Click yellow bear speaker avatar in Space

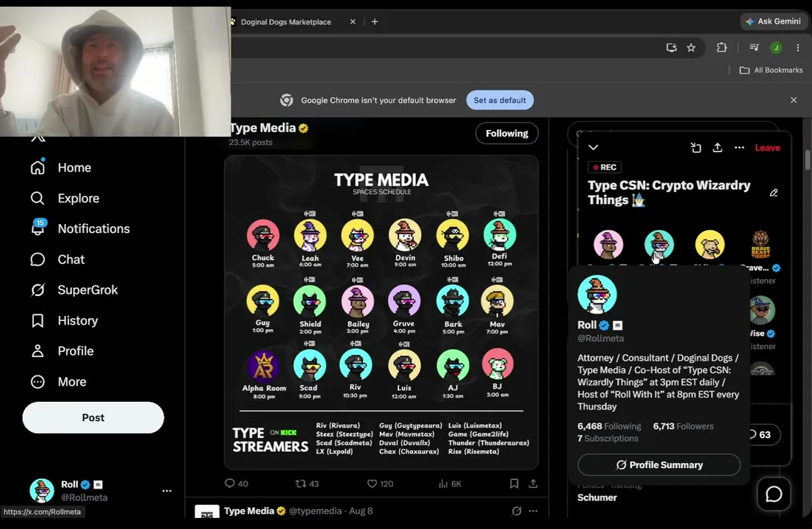(710, 245)
